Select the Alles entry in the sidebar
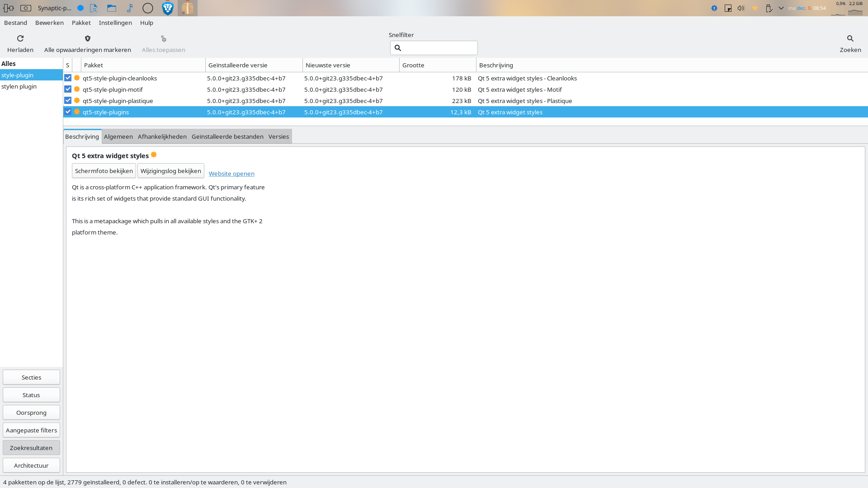868x488 pixels. (31, 64)
